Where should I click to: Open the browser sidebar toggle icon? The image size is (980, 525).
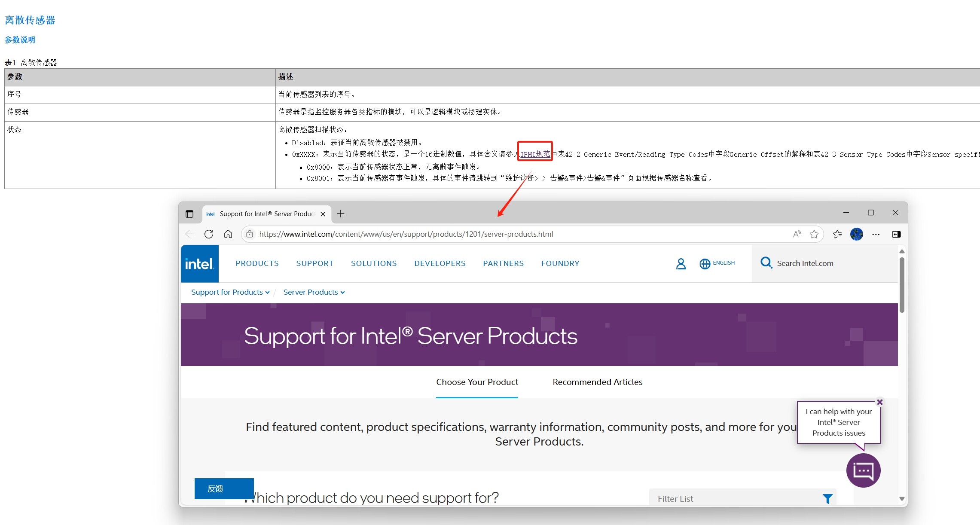[x=896, y=234]
